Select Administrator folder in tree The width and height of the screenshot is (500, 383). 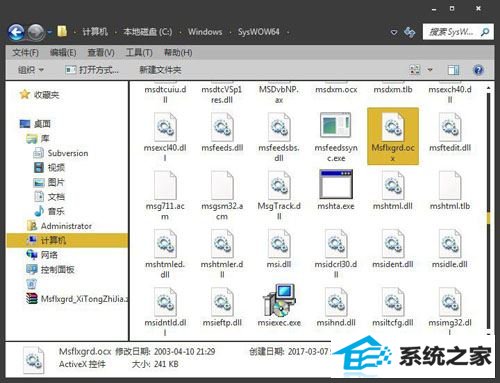click(x=59, y=226)
